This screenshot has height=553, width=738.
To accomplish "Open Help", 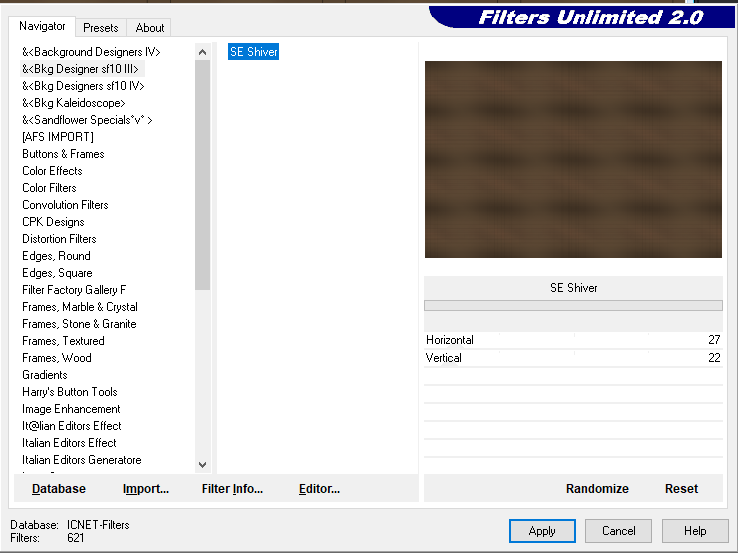I will point(695,531).
